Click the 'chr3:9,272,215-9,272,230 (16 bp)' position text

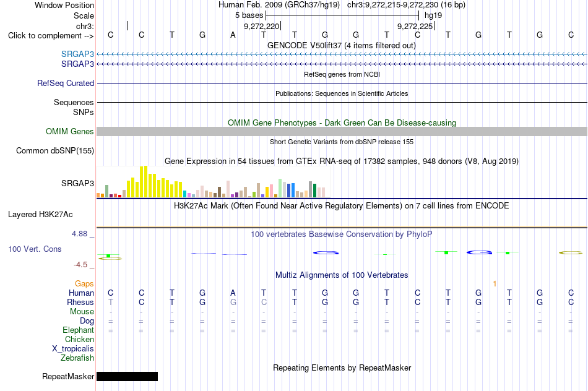pos(406,5)
